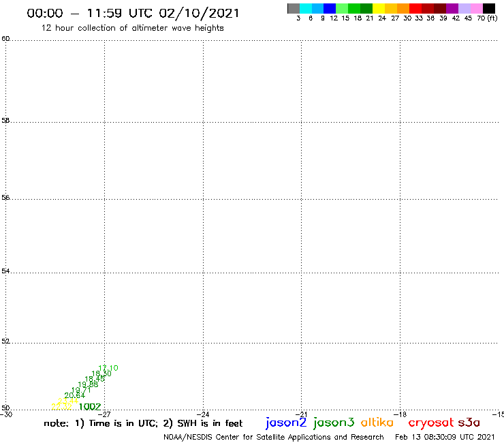Click the title date range 02/10/2021

point(199,13)
